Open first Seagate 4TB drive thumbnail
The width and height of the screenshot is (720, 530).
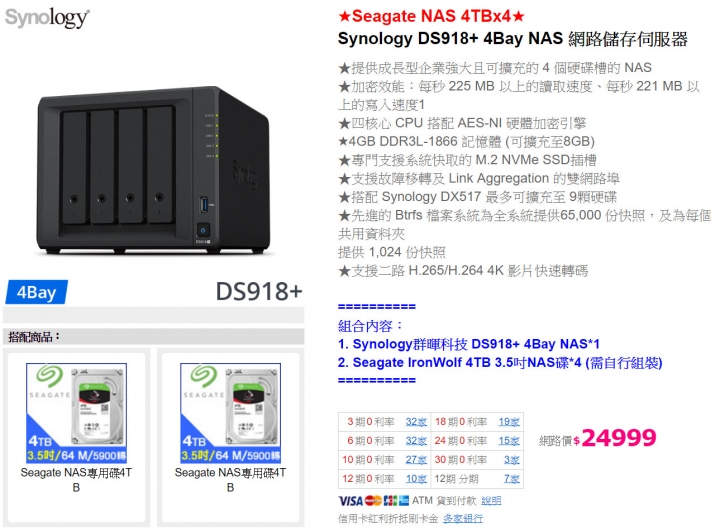[x=76, y=413]
